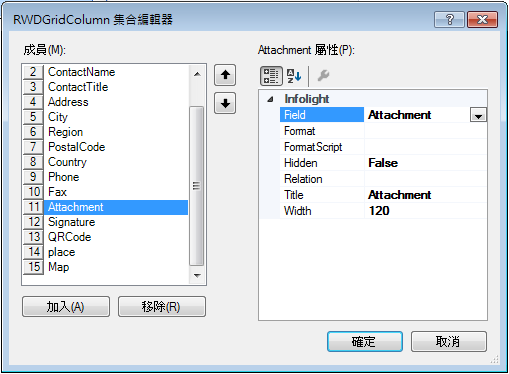This screenshot has width=509, height=374.
Task: Cancel with the 取消 button
Action: coord(449,341)
